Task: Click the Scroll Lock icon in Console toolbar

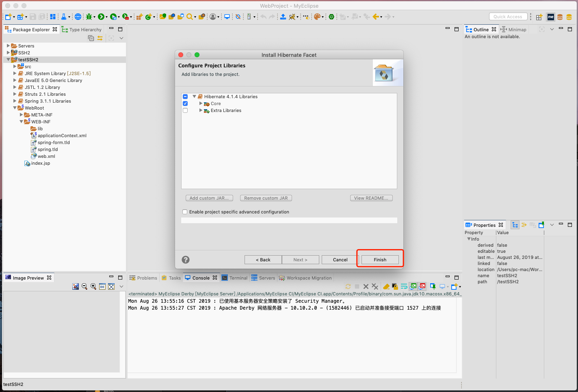Action: [x=395, y=286]
